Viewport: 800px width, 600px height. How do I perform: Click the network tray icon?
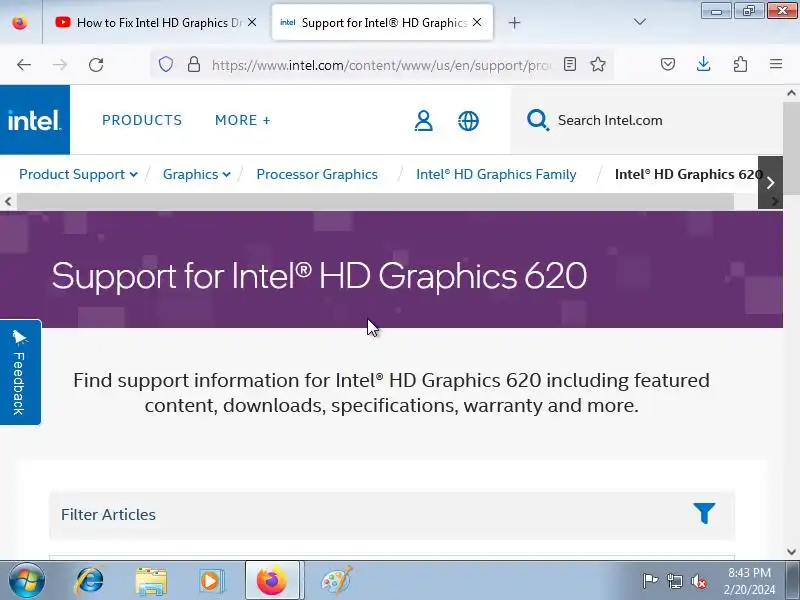coord(675,581)
